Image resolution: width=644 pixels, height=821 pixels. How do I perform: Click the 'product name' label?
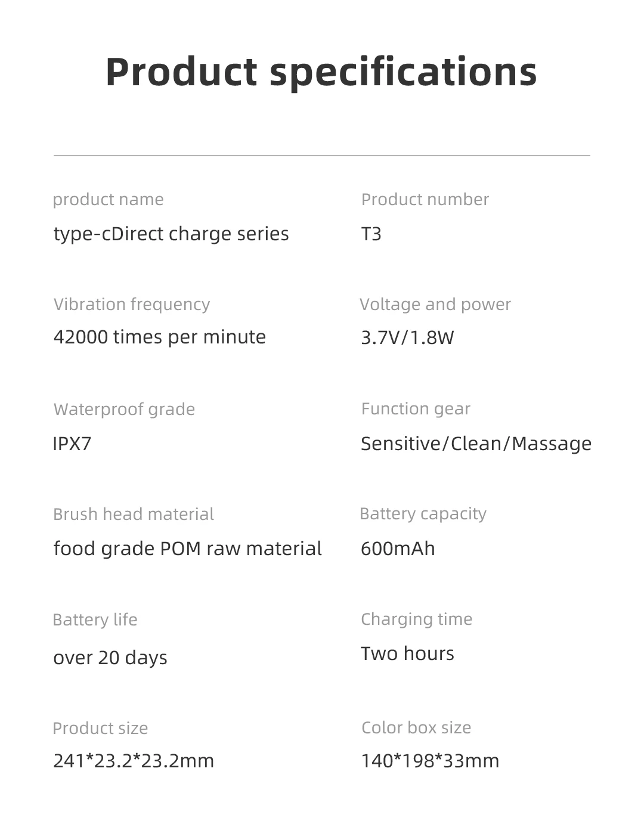coord(108,200)
